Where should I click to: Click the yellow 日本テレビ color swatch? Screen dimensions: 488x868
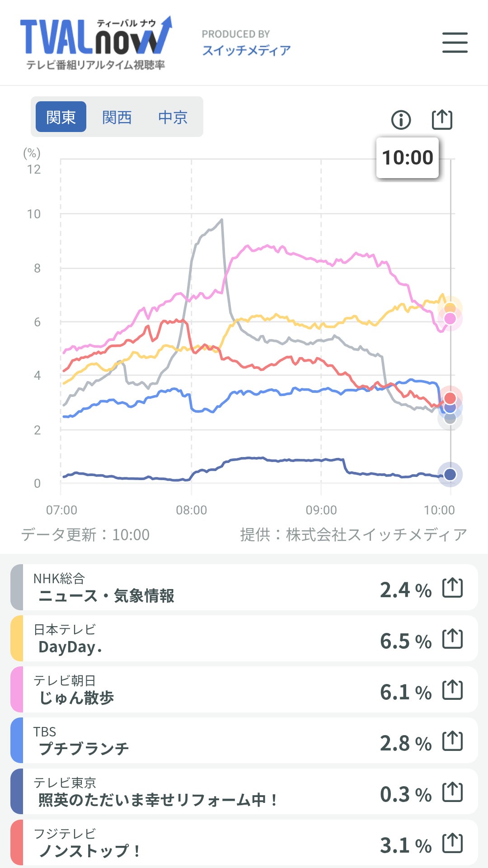tap(17, 638)
